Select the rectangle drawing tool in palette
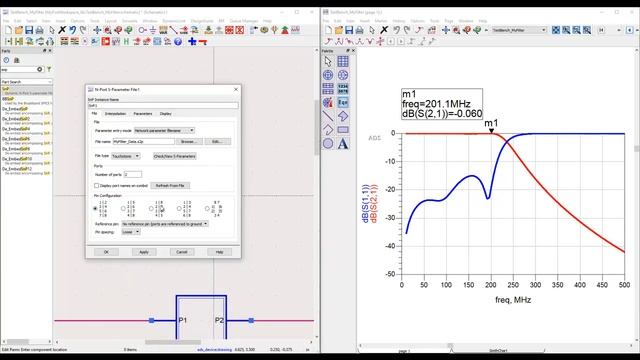The image size is (640, 360). (x=343, y=130)
